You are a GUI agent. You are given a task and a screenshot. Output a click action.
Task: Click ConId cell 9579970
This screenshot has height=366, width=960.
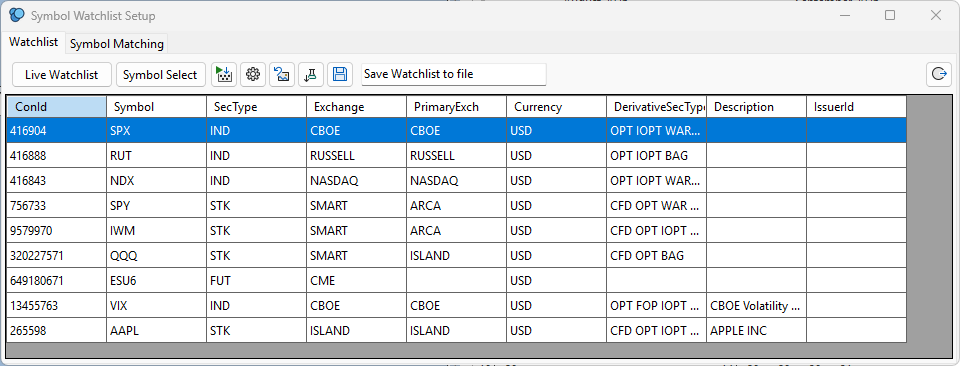point(56,231)
